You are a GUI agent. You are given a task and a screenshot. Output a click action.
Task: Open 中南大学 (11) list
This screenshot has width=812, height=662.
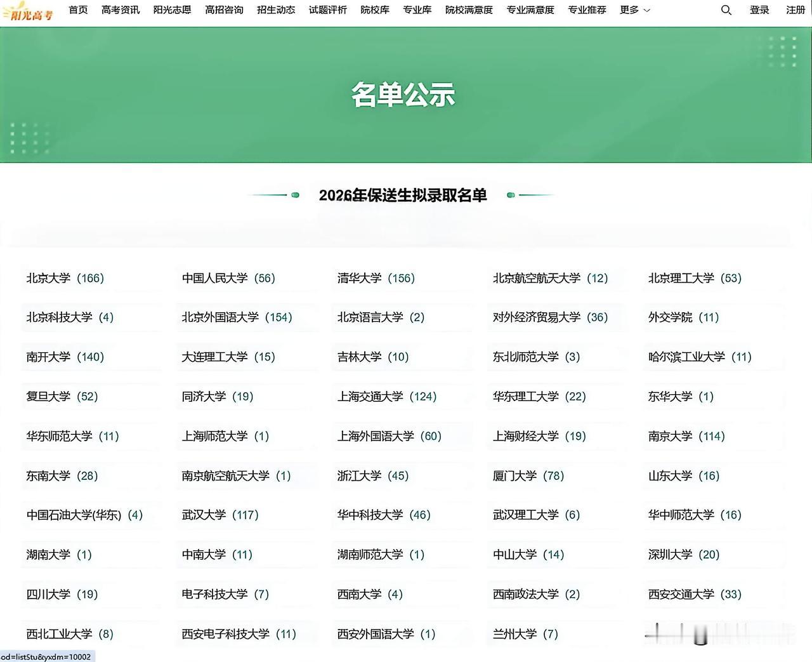coord(217,555)
